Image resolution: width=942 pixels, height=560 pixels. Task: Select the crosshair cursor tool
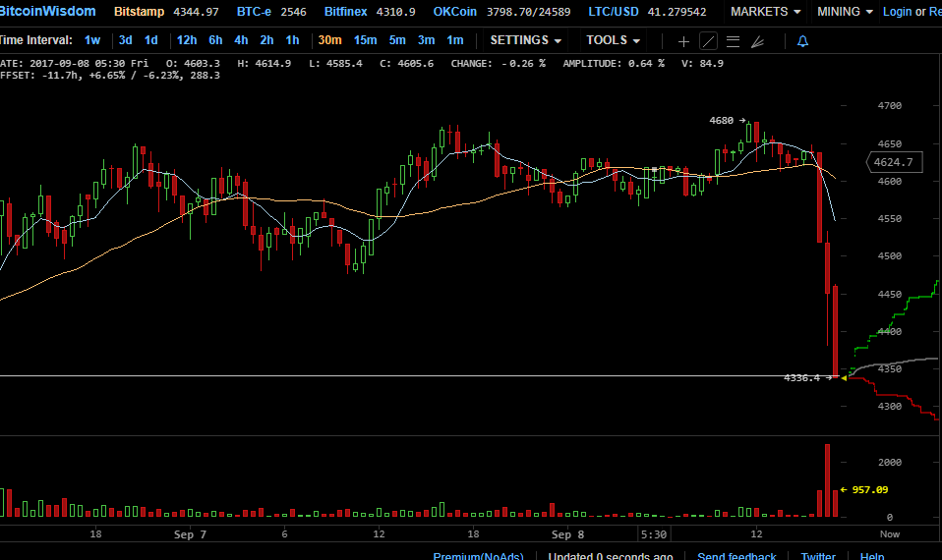(684, 41)
